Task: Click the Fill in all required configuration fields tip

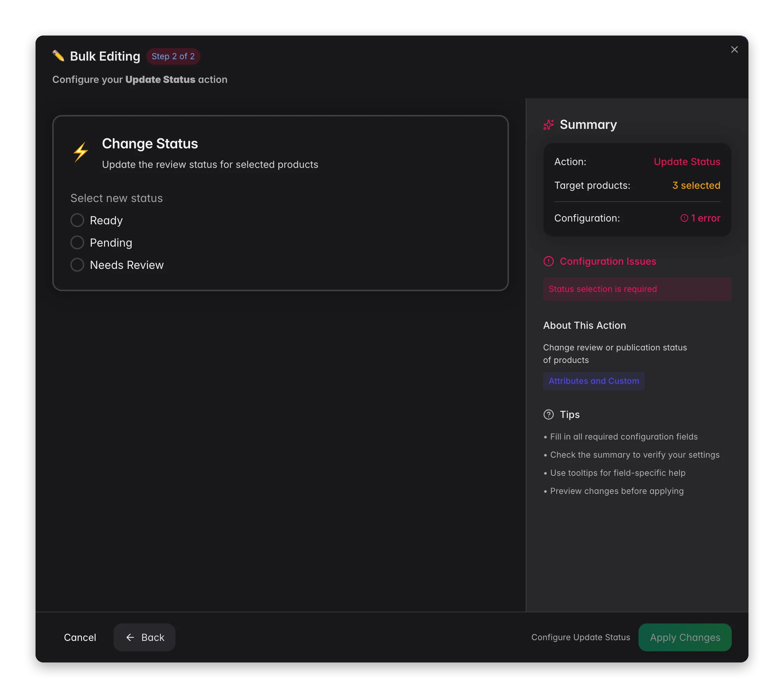Action: (621, 437)
